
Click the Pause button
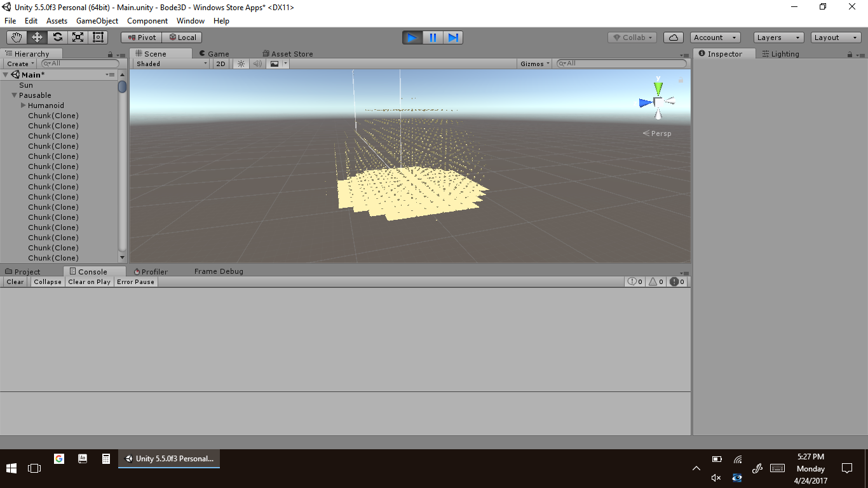click(x=433, y=37)
